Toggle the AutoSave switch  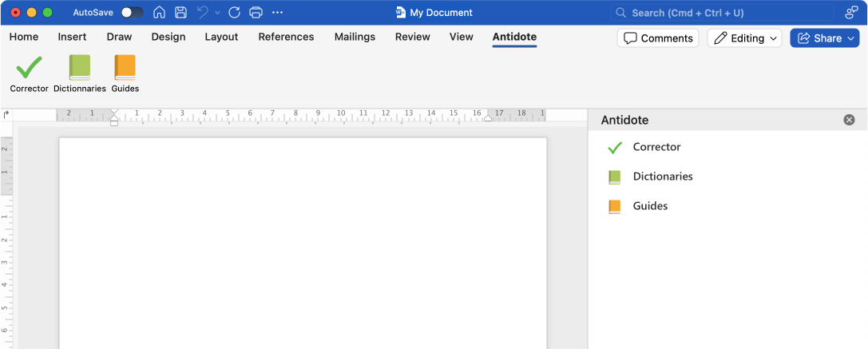coord(132,13)
